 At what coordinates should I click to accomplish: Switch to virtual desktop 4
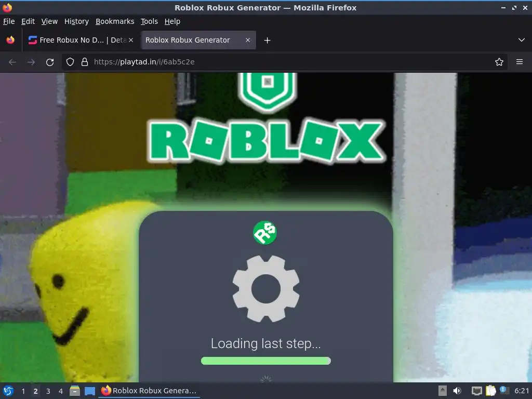click(61, 391)
